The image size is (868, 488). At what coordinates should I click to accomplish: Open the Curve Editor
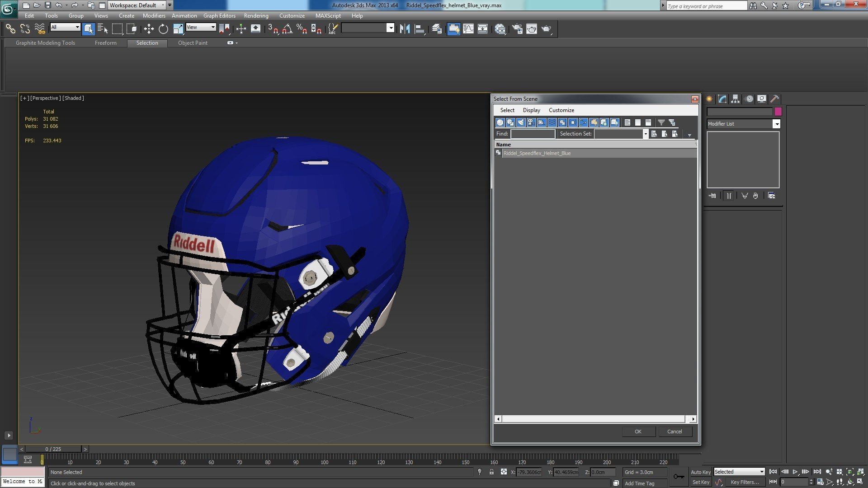pyautogui.click(x=468, y=29)
